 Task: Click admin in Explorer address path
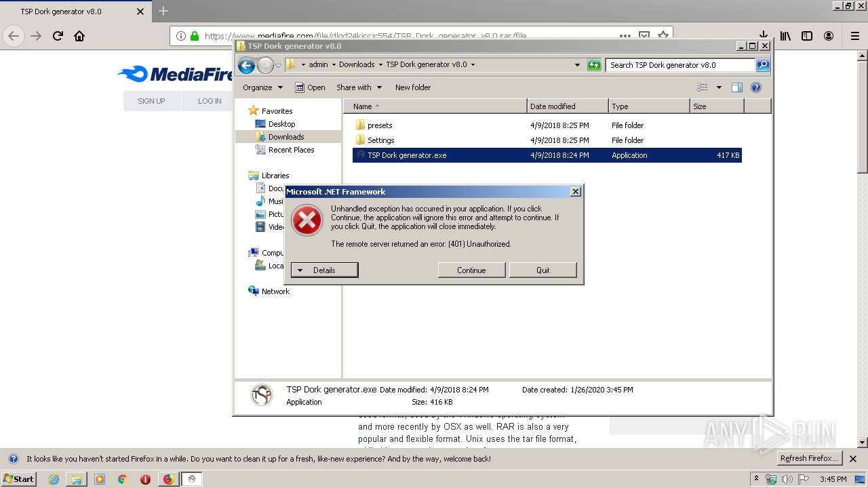pos(318,65)
